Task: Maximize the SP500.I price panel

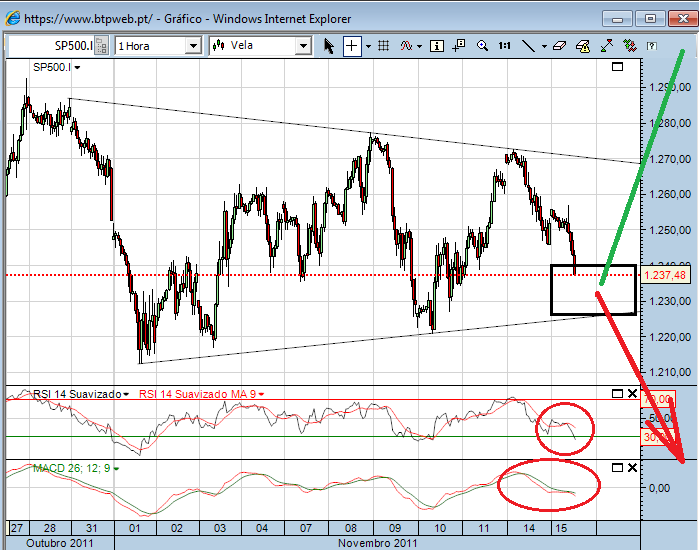Action: [617, 67]
